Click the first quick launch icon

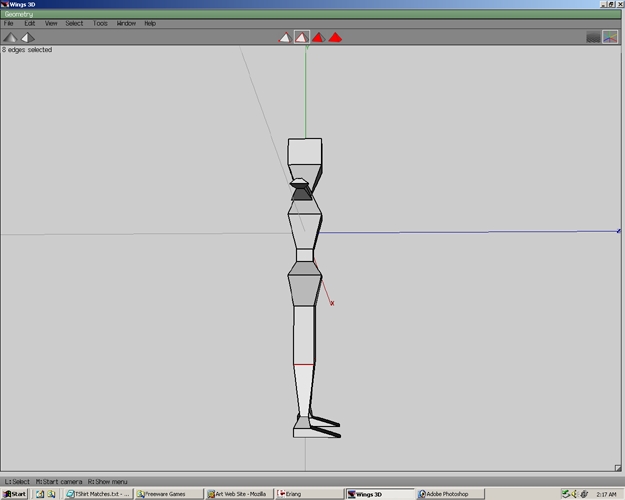coord(40,494)
